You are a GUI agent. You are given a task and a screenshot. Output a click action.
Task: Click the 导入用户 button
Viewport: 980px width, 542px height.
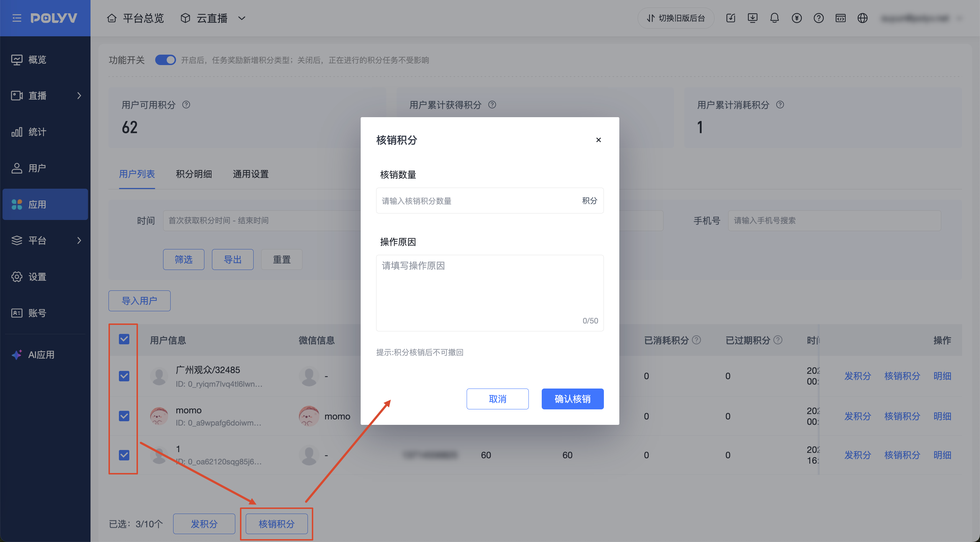coord(140,301)
